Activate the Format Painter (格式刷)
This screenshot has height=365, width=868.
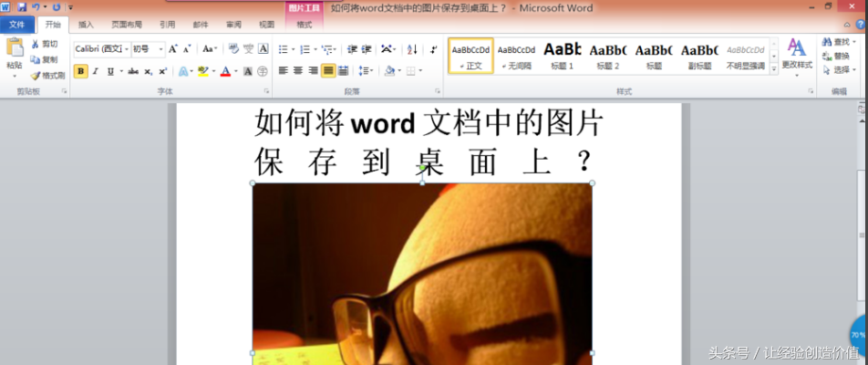coord(47,76)
